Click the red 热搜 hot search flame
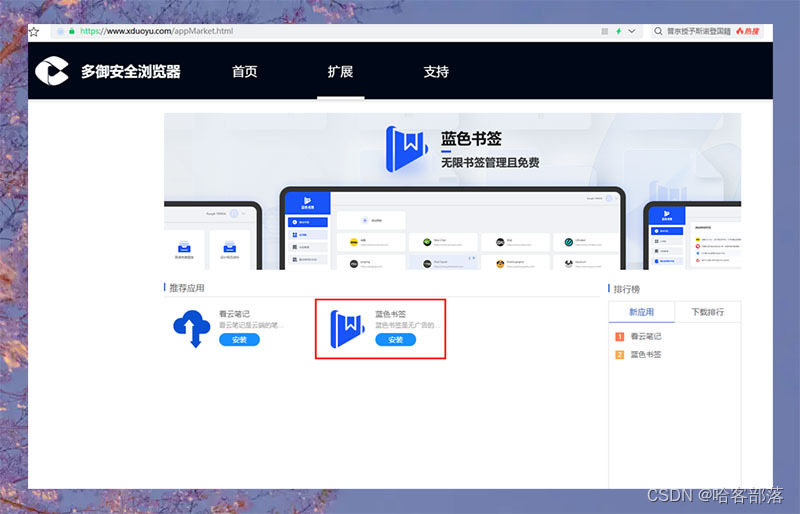The width and height of the screenshot is (800, 514). point(747,31)
